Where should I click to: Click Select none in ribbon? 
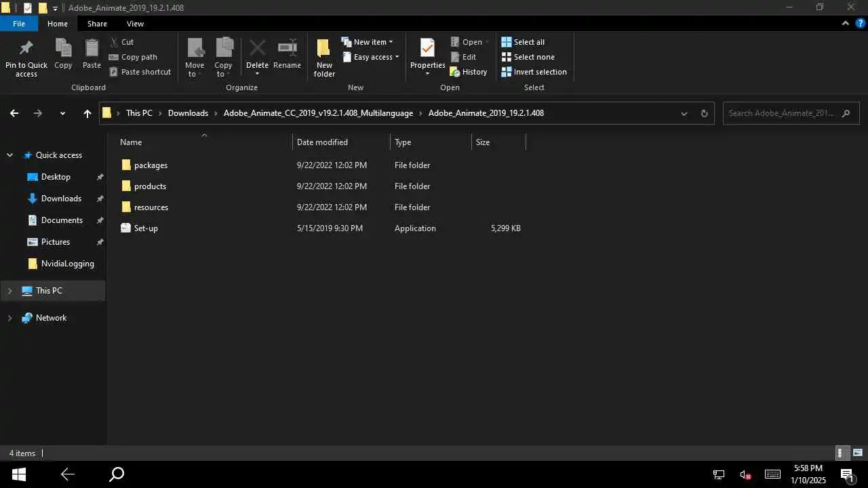528,57
